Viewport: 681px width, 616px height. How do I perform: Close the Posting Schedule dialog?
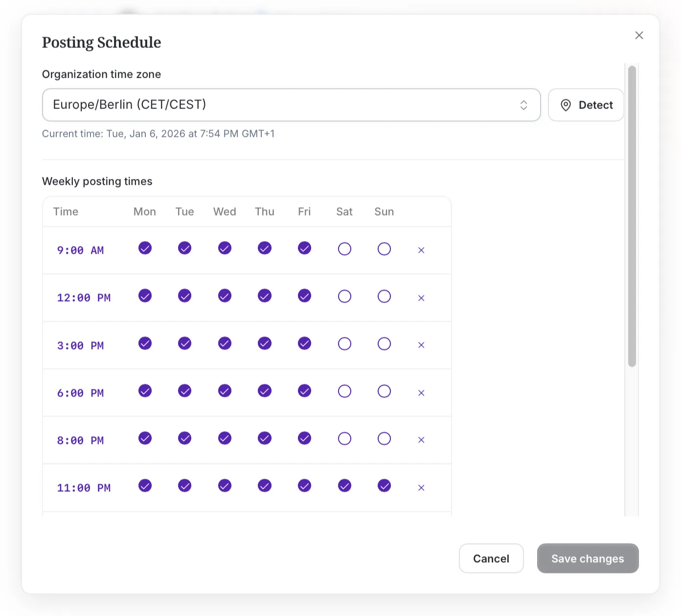tap(639, 35)
